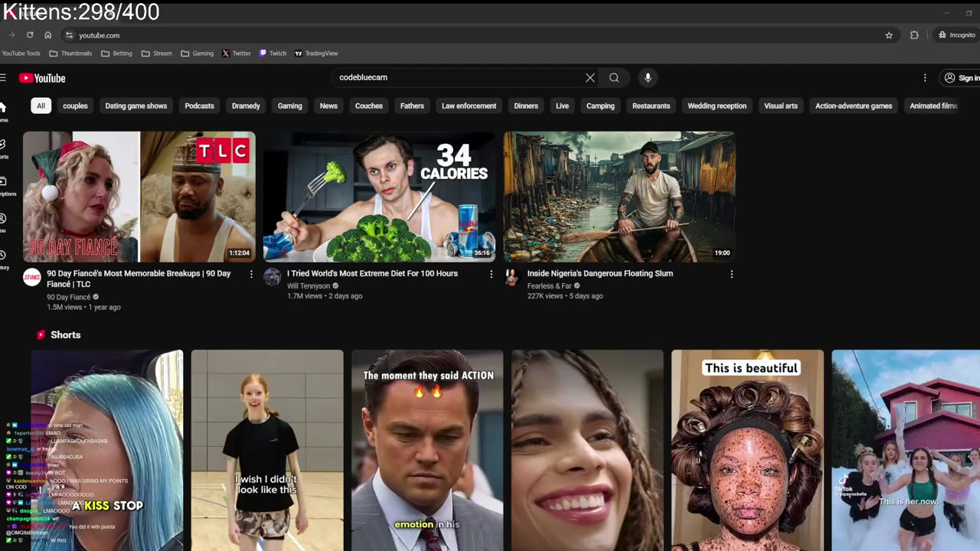Choose the Dramedy filter chip
Screen dimensions: 980x551
pyautogui.click(x=246, y=106)
